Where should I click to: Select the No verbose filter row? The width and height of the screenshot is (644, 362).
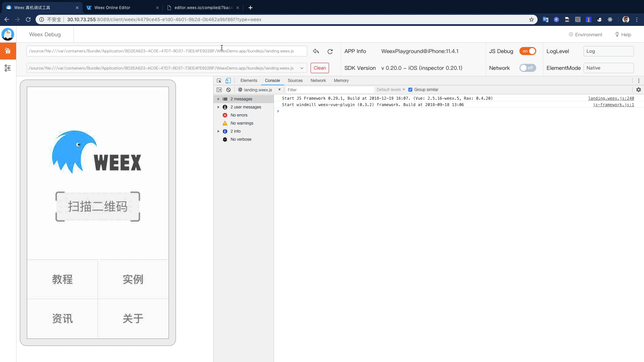[x=243, y=139]
